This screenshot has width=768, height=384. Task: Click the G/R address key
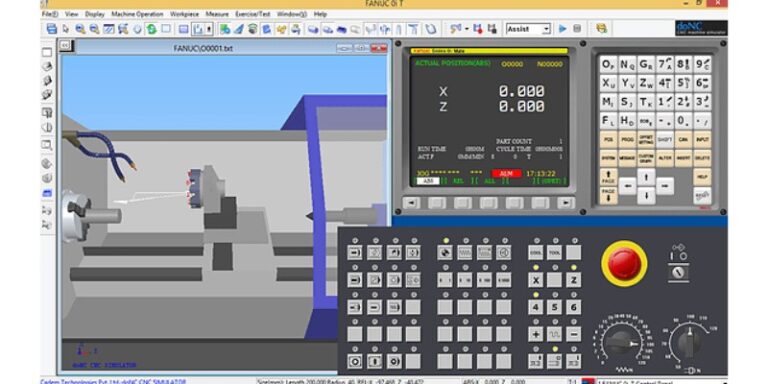[x=646, y=64]
